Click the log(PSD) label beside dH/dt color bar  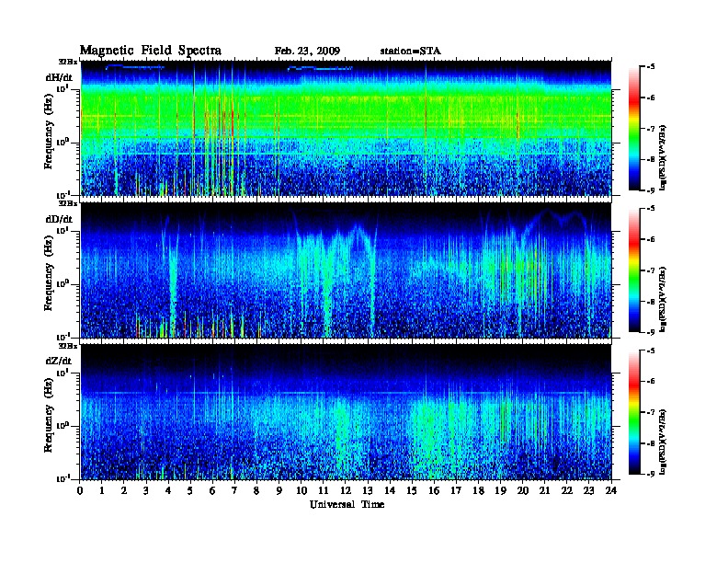(x=663, y=157)
